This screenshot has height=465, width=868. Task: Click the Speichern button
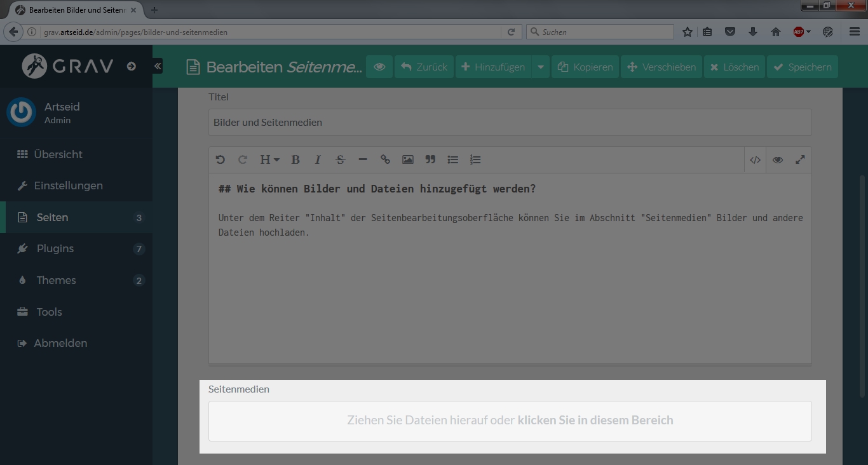pos(803,67)
